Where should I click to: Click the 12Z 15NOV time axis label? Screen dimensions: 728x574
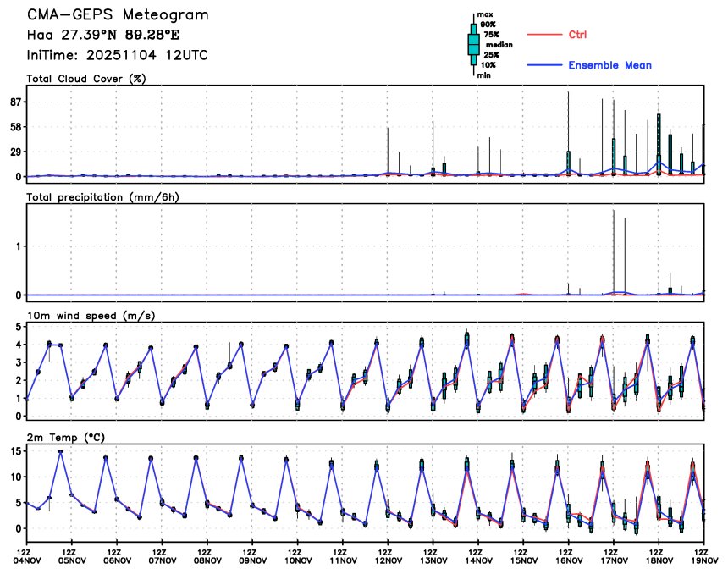(x=523, y=556)
